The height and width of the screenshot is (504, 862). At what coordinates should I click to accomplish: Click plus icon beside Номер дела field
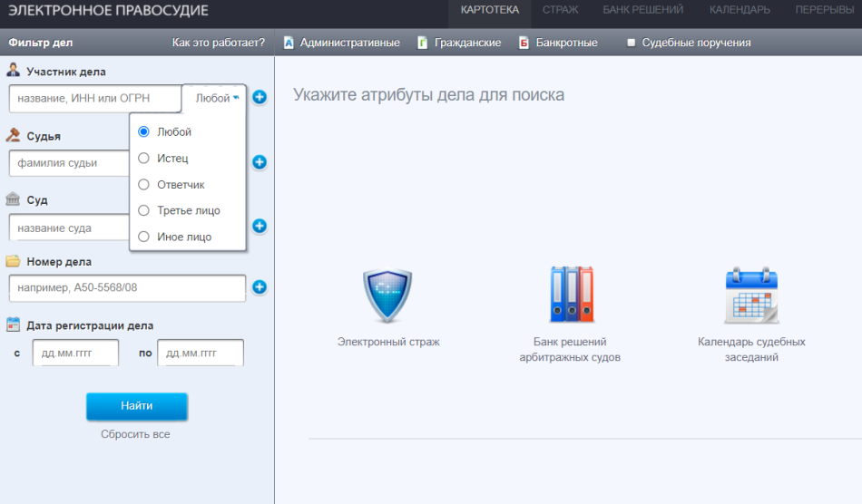(x=260, y=287)
